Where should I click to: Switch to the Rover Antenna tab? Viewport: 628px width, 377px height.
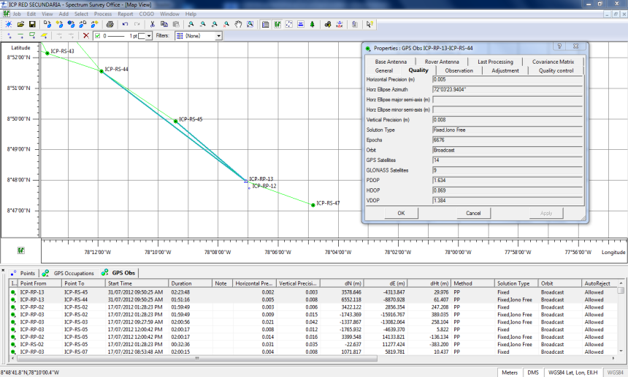(x=442, y=62)
